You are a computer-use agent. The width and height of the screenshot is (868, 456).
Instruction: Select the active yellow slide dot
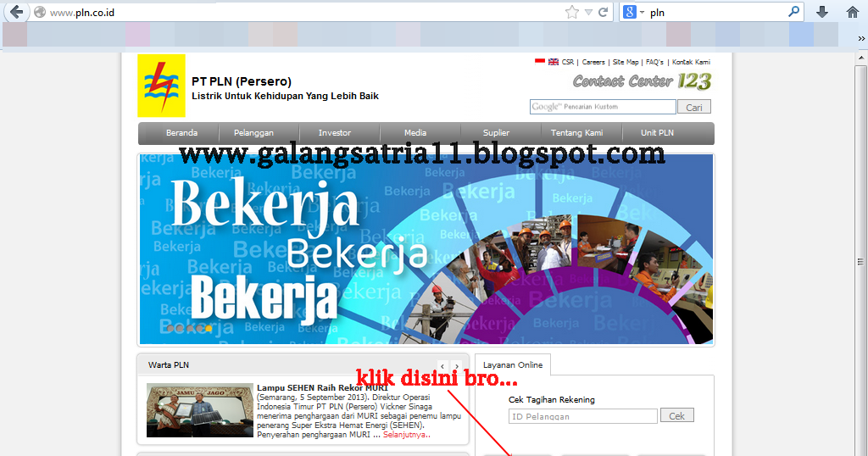pos(209,329)
